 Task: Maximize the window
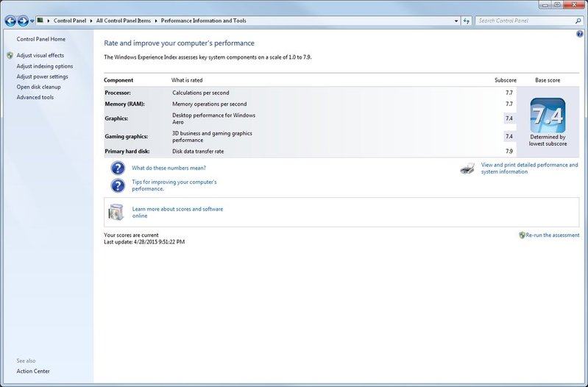(x=557, y=4)
